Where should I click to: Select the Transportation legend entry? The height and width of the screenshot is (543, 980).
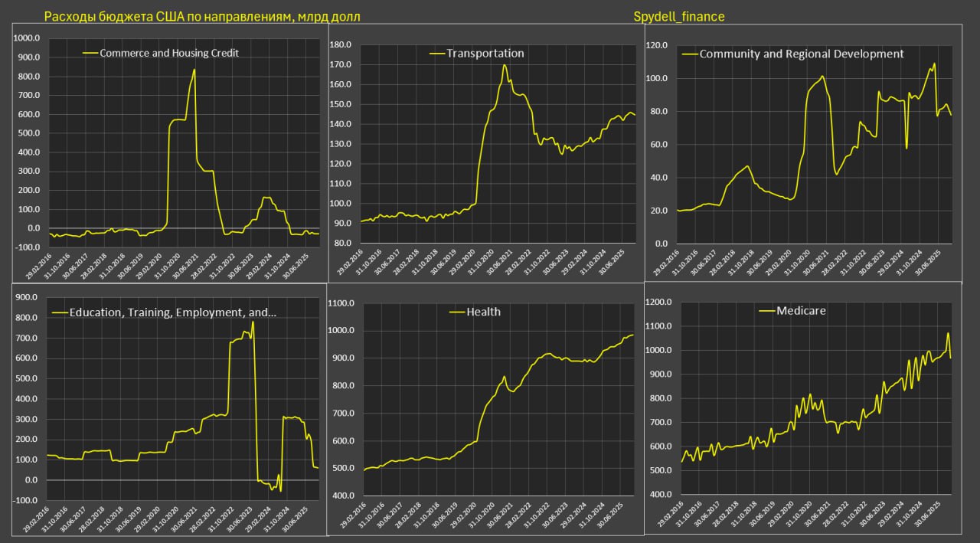(x=485, y=54)
